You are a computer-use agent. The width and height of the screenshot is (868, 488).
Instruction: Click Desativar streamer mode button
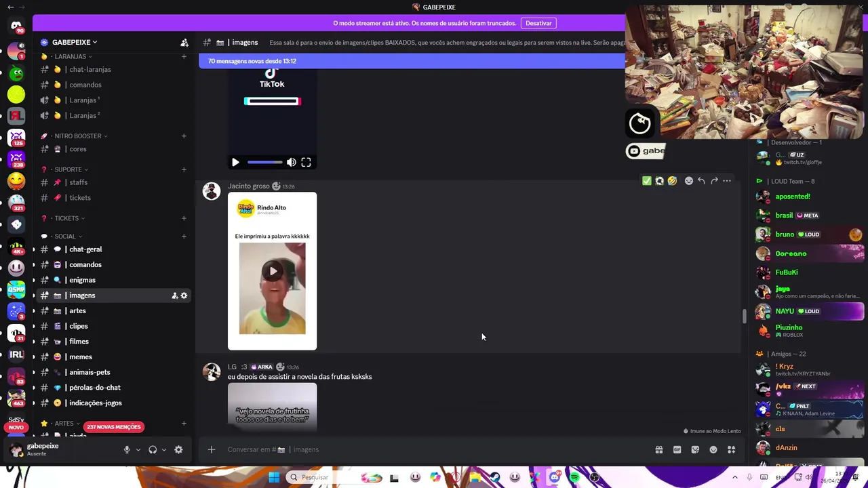coord(538,23)
